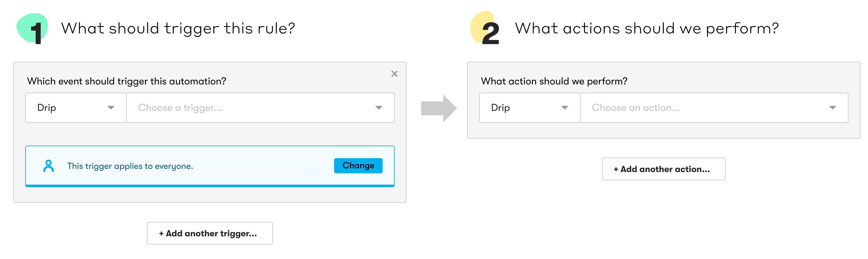868x259 pixels.
Task: Click the gray arrow between trigger and action
Action: pyautogui.click(x=438, y=108)
